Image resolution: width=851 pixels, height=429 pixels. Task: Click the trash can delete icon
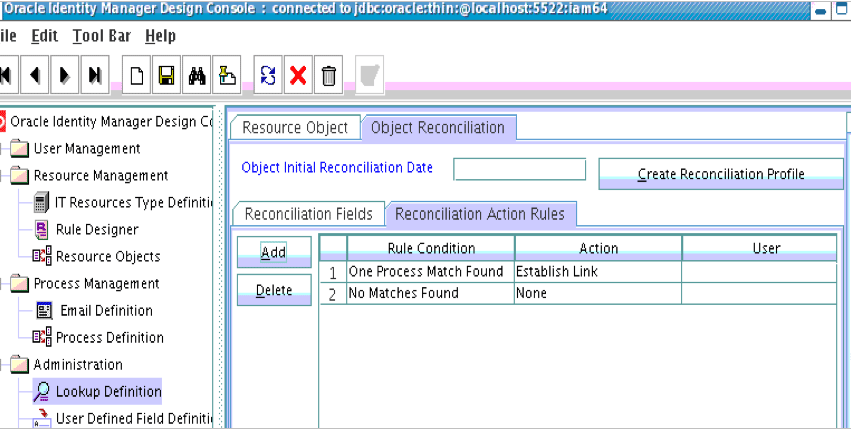pos(328,75)
